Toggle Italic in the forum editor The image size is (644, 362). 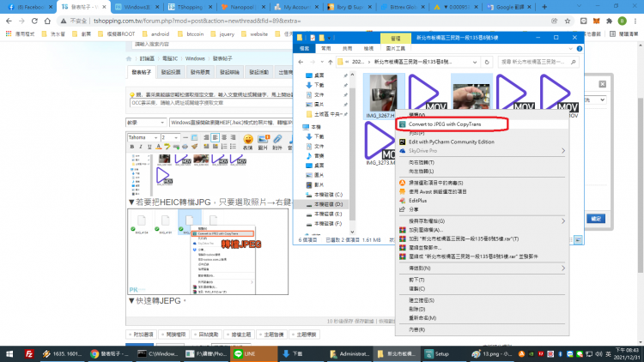click(x=141, y=147)
